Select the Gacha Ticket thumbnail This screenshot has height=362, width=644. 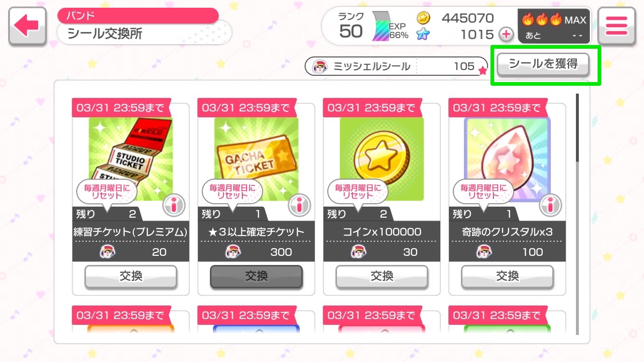pyautogui.click(x=256, y=159)
